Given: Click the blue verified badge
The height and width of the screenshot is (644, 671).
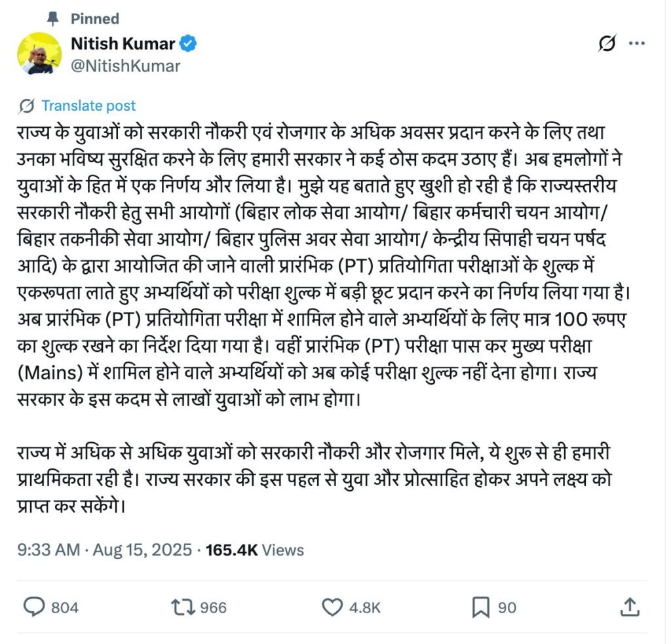Looking at the screenshot, I should point(189,44).
